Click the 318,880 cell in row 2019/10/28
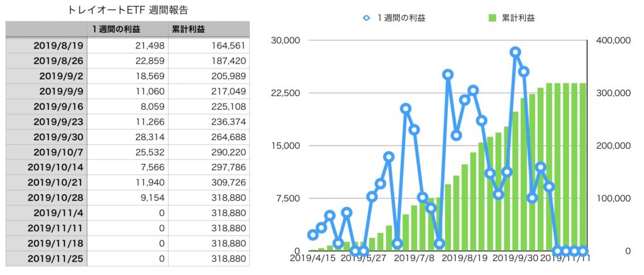644x275 pixels. (x=209, y=198)
